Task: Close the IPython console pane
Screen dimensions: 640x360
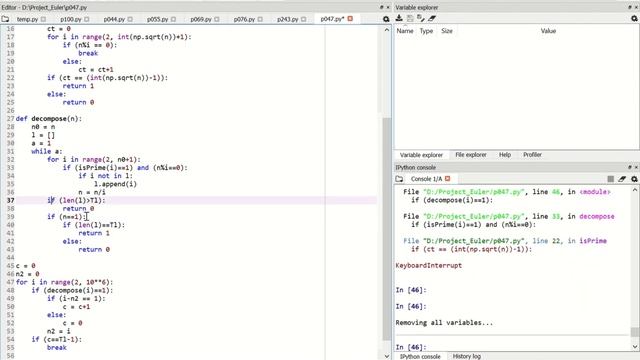Action: [x=636, y=167]
